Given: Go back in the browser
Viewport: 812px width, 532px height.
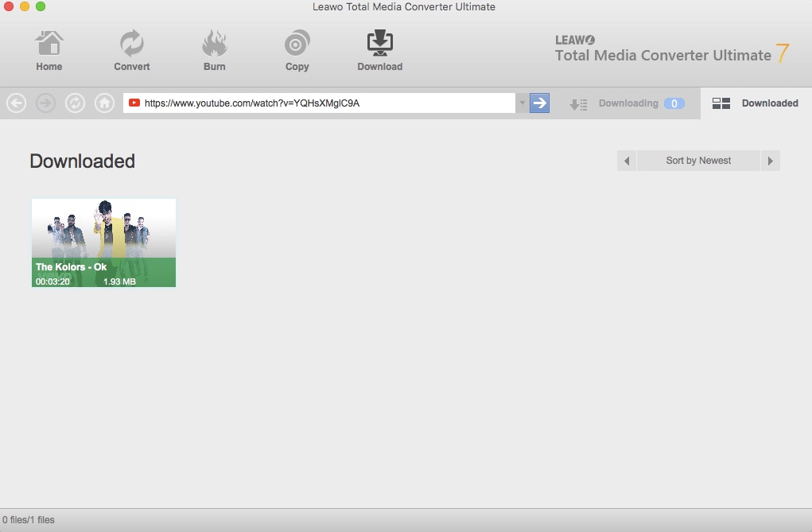Looking at the screenshot, I should [x=17, y=103].
